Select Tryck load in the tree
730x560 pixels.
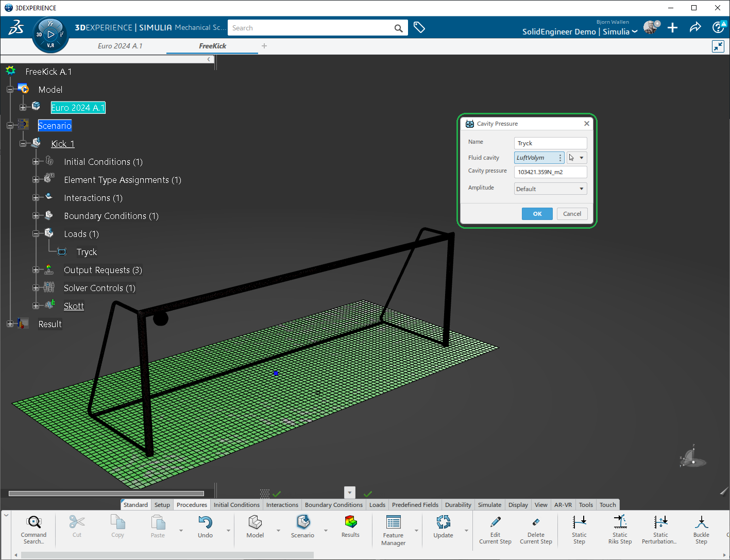click(x=87, y=252)
